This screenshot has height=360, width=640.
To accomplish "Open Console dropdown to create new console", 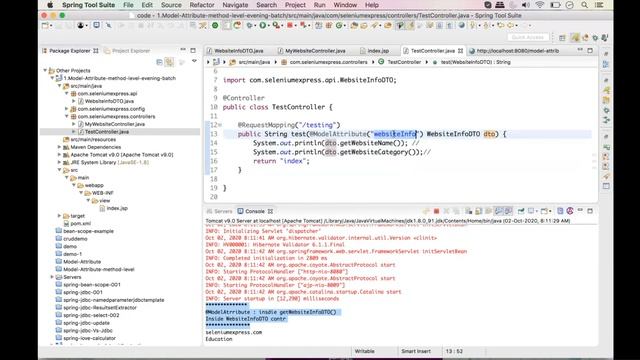I will (x=544, y=211).
